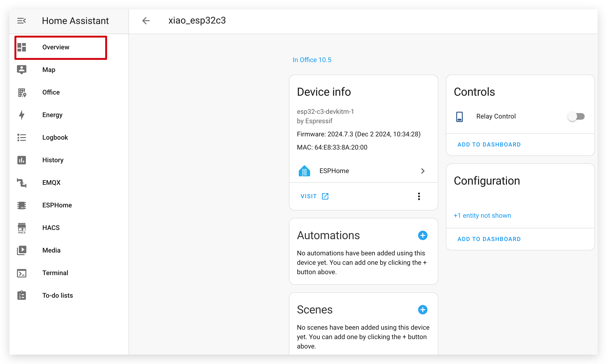Click the Scenes card heading

pyautogui.click(x=315, y=310)
